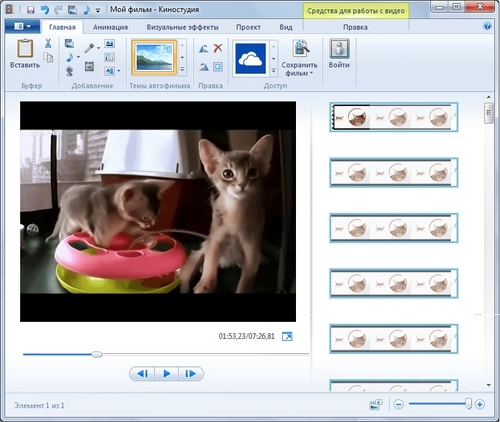Click the OneDrive cloud share icon
500x422 pixels.
(x=250, y=58)
